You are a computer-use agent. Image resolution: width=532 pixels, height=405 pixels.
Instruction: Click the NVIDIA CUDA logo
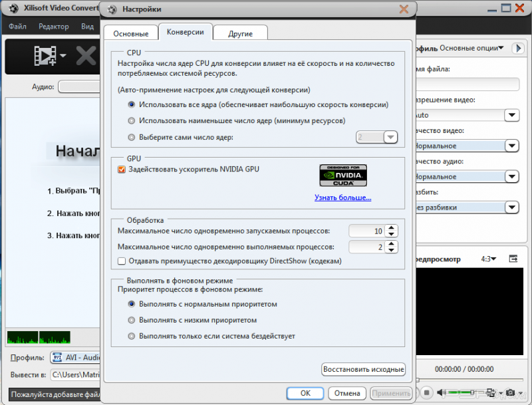[343, 176]
